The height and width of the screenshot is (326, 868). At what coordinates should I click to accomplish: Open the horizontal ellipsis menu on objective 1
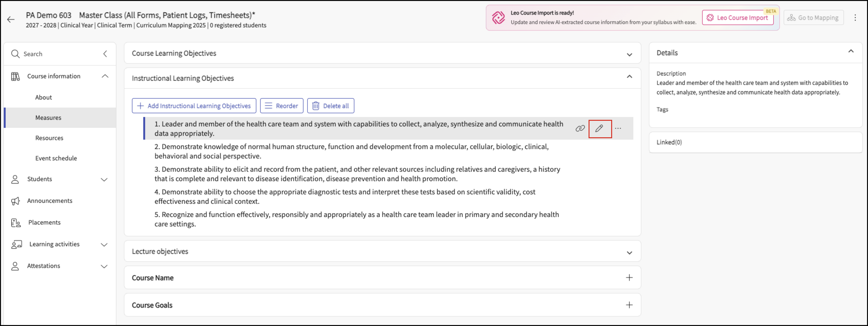[618, 129]
